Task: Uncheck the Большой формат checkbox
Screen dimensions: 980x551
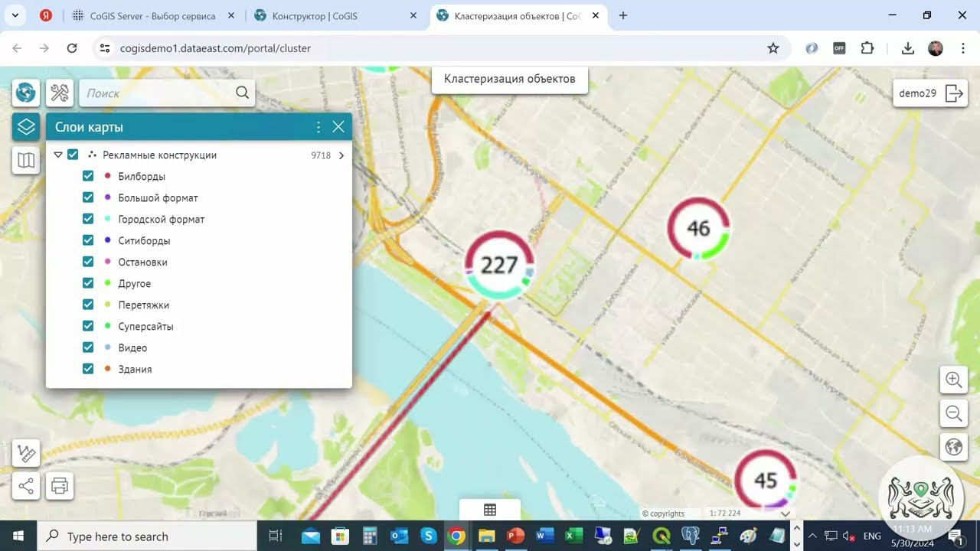Action: tap(88, 197)
